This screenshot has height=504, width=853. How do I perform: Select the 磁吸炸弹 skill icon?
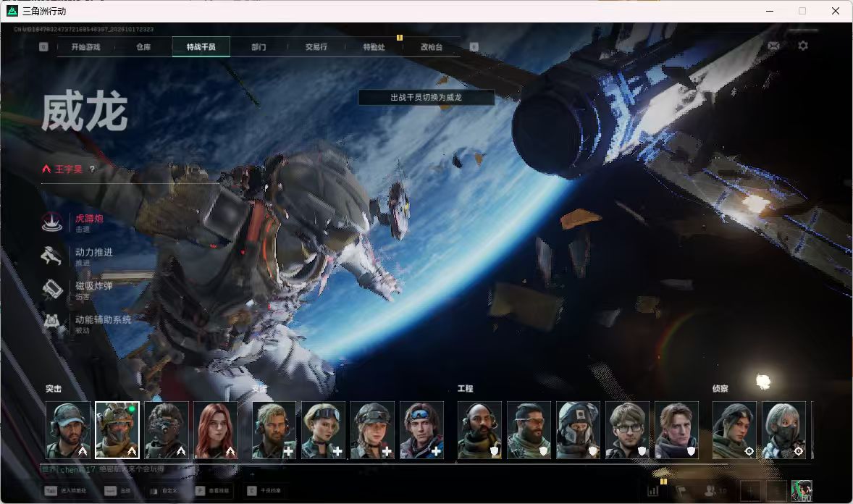(52, 290)
